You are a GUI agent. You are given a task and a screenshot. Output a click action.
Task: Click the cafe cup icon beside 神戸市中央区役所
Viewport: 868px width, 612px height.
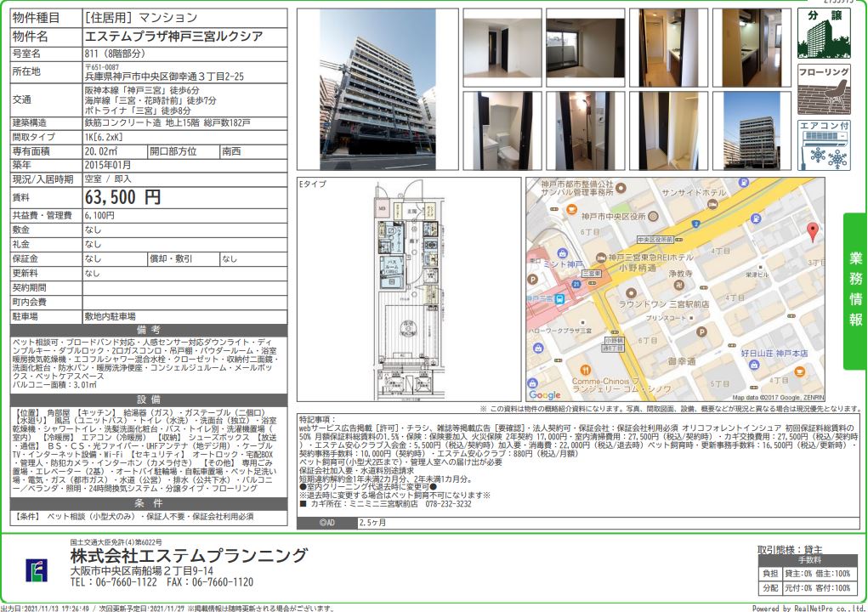(x=572, y=209)
